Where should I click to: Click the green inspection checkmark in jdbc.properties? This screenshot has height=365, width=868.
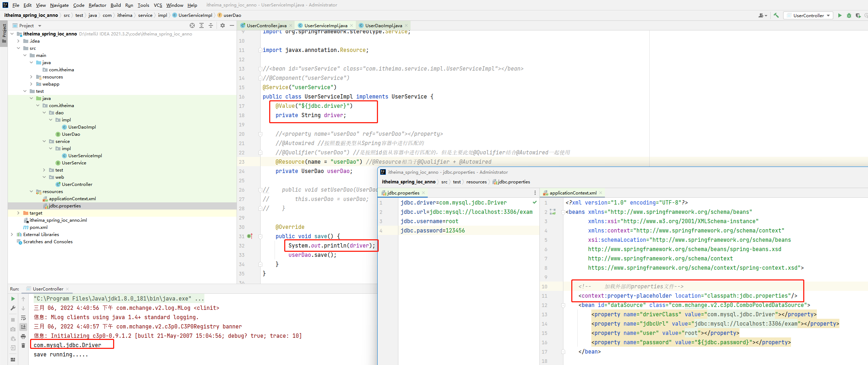click(534, 202)
